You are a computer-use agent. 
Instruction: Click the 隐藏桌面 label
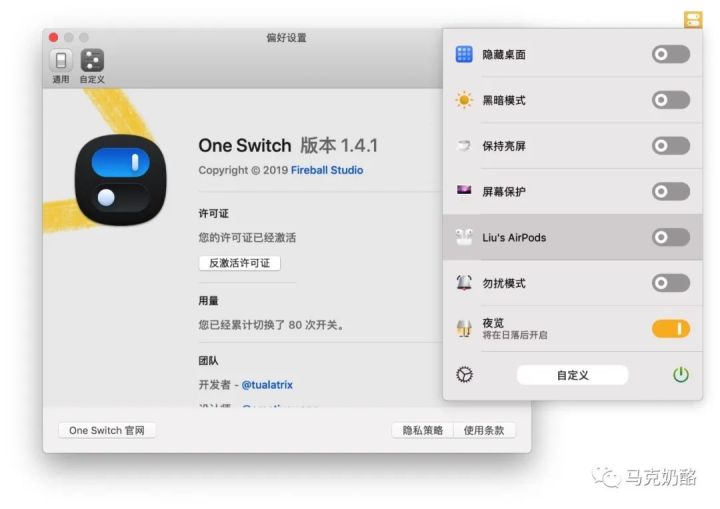click(504, 55)
